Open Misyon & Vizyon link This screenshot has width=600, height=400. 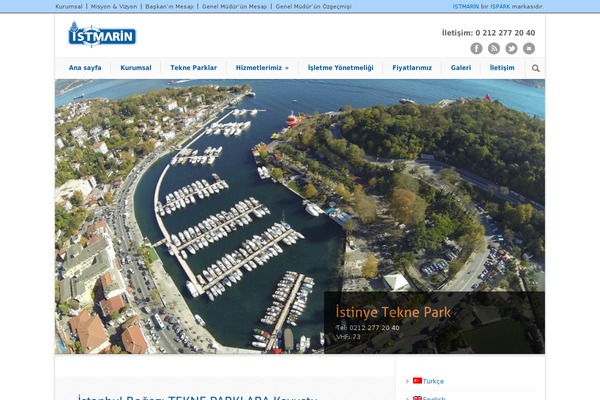coord(114,7)
